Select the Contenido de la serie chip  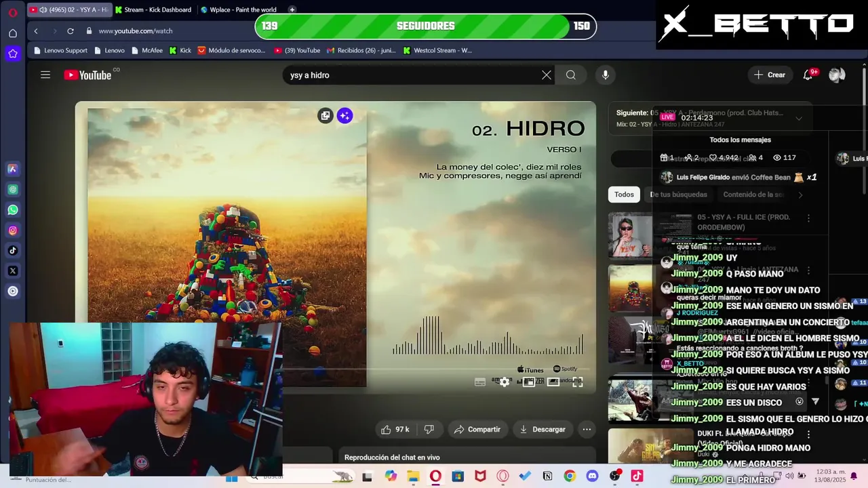tap(753, 195)
